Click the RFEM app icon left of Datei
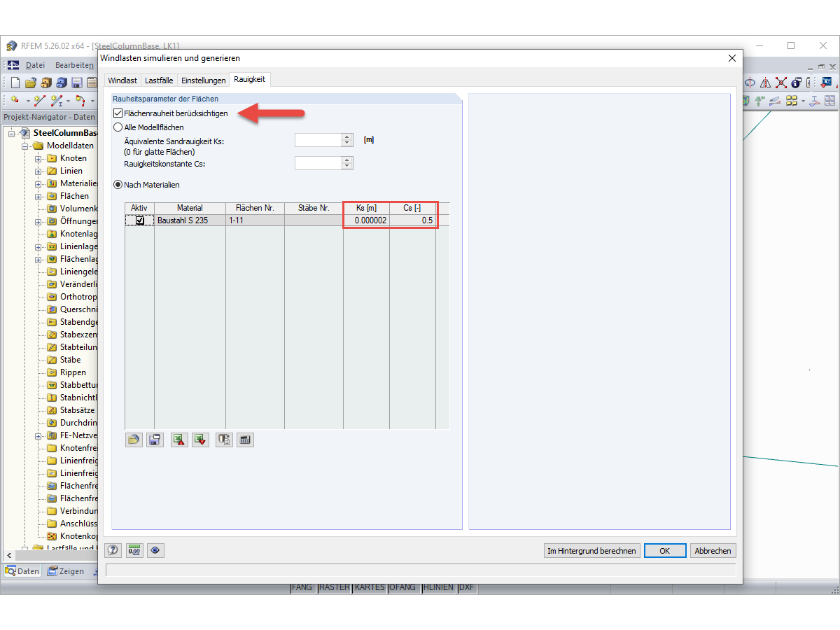Image resolution: width=840 pixels, height=630 pixels. pyautogui.click(x=13, y=65)
